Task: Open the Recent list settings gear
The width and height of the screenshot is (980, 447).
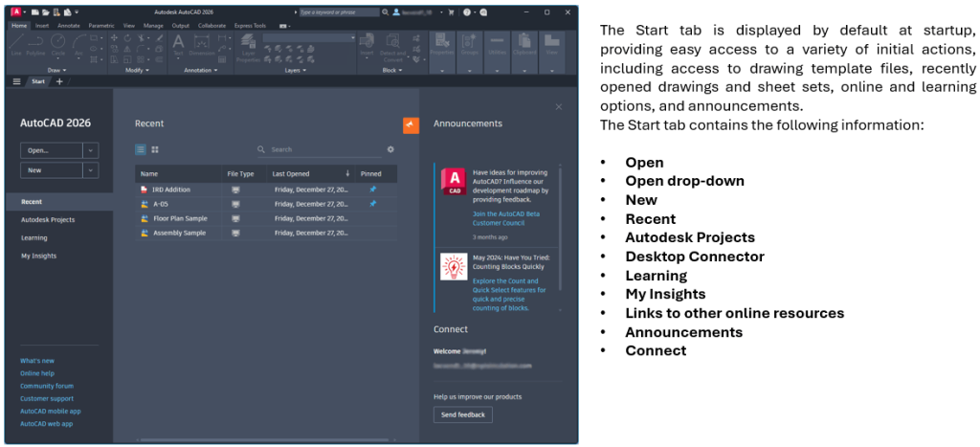Action: tap(390, 149)
